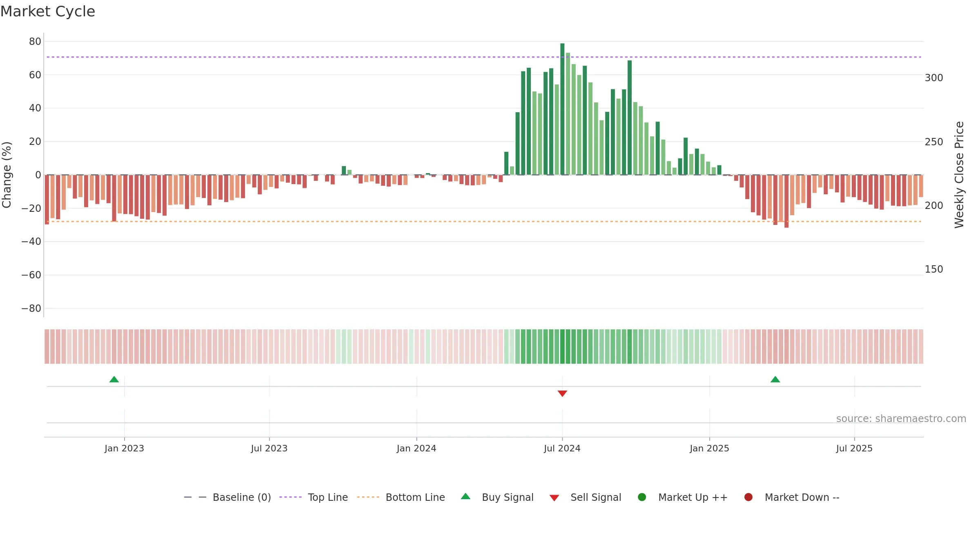Click the 150 tick on the right axis
Viewport: 980px width, 551px height.
934,269
